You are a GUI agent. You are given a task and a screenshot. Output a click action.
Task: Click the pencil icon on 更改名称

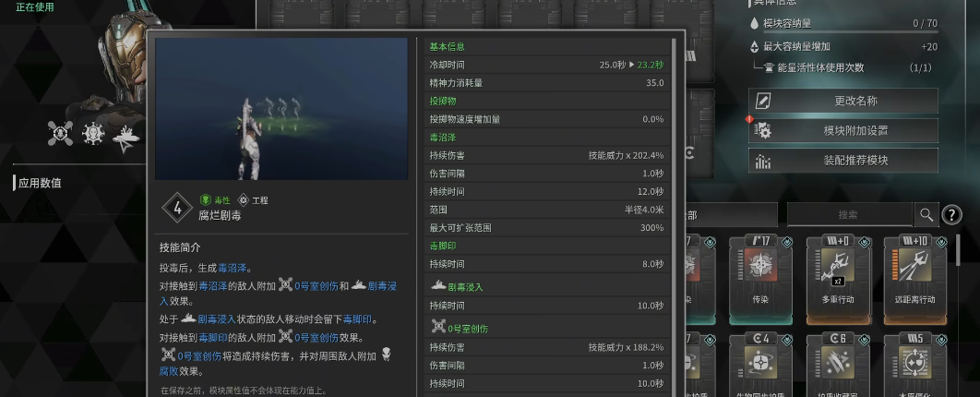[763, 101]
